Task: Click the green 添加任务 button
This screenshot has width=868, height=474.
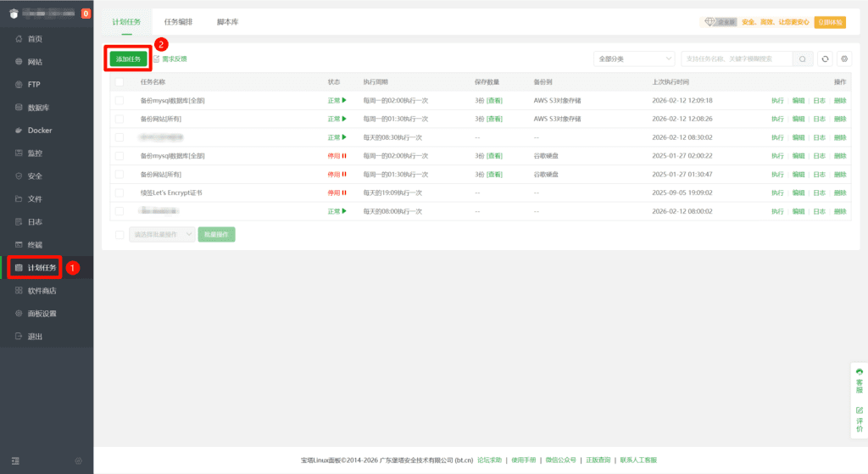Action: coord(128,59)
